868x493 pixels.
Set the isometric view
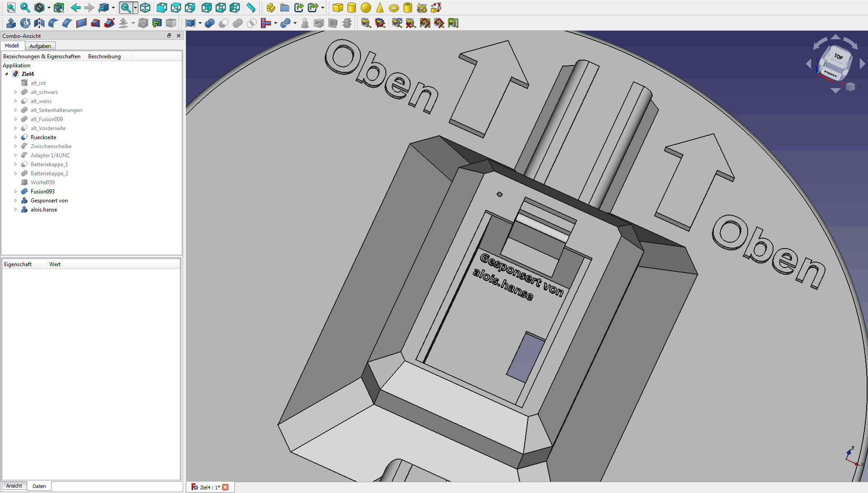[x=145, y=8]
